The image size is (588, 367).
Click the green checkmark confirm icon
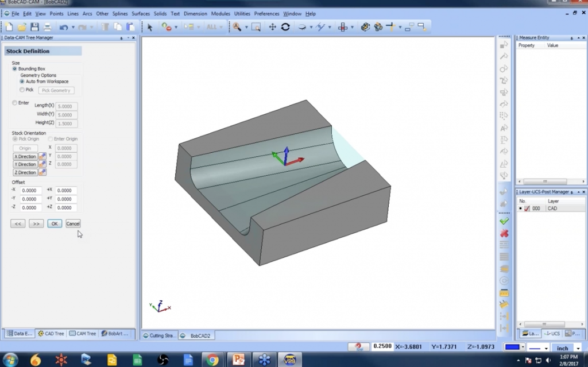504,221
